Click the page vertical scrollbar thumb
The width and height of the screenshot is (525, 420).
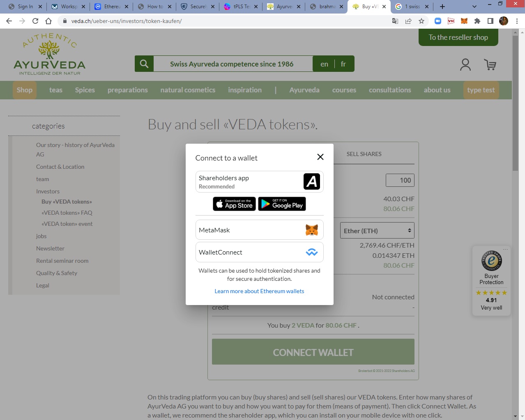[x=515, y=103]
